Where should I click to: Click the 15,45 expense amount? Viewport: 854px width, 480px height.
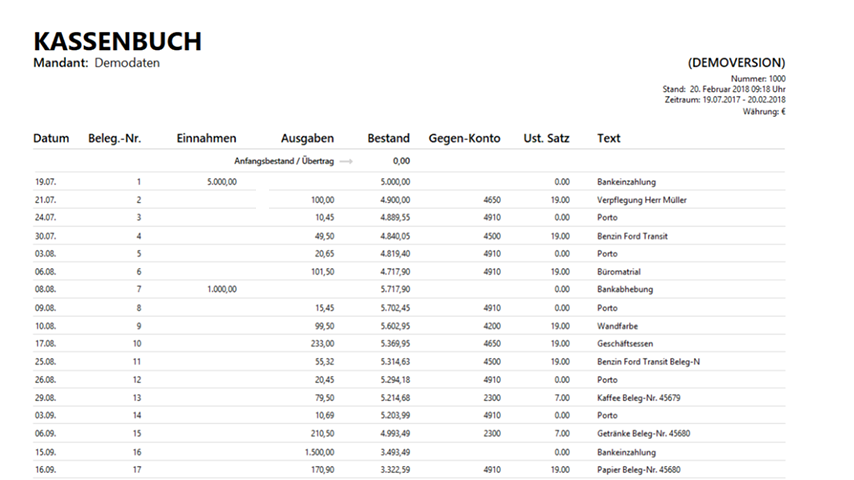click(x=325, y=308)
